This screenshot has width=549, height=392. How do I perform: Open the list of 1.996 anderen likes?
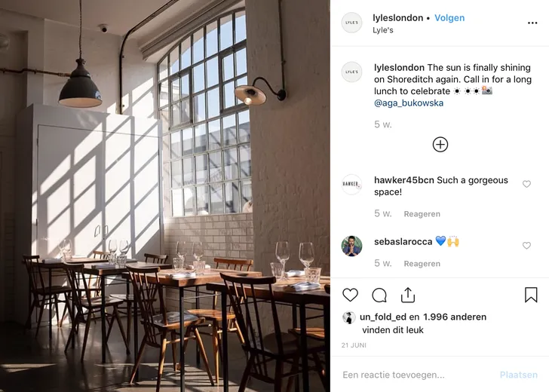455,317
